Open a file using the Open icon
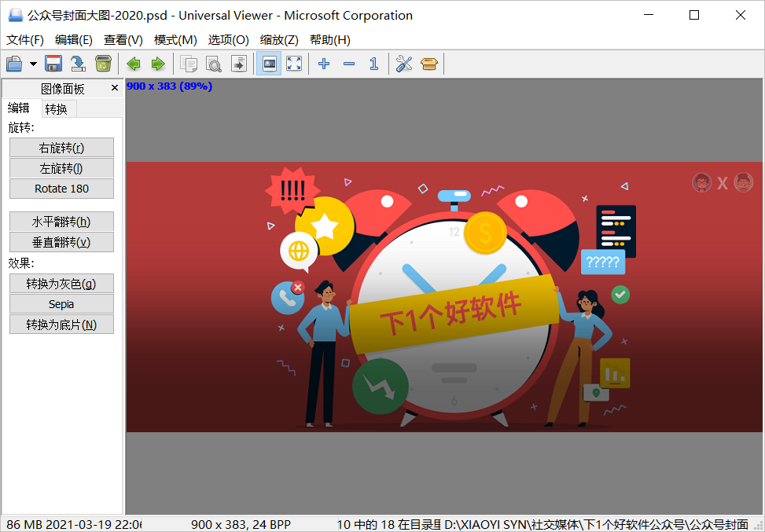The height and width of the screenshot is (532, 765). 13,64
